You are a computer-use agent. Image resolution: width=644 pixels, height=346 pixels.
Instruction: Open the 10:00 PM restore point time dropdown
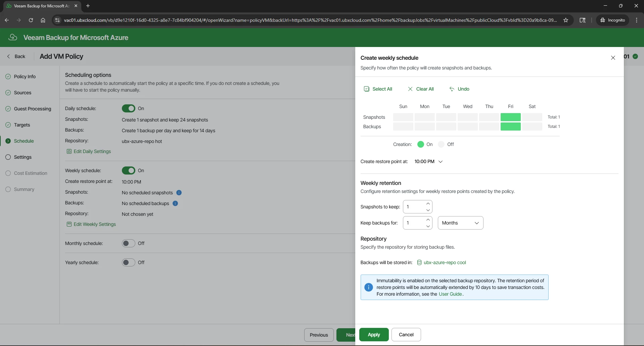pyautogui.click(x=428, y=161)
